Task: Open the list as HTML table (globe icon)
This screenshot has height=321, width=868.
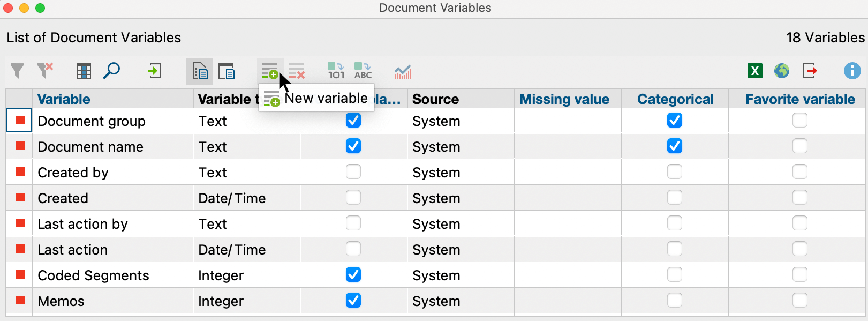Action: click(x=782, y=71)
